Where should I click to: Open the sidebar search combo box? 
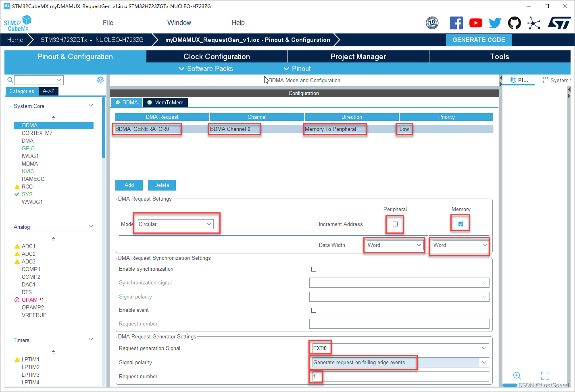39,80
